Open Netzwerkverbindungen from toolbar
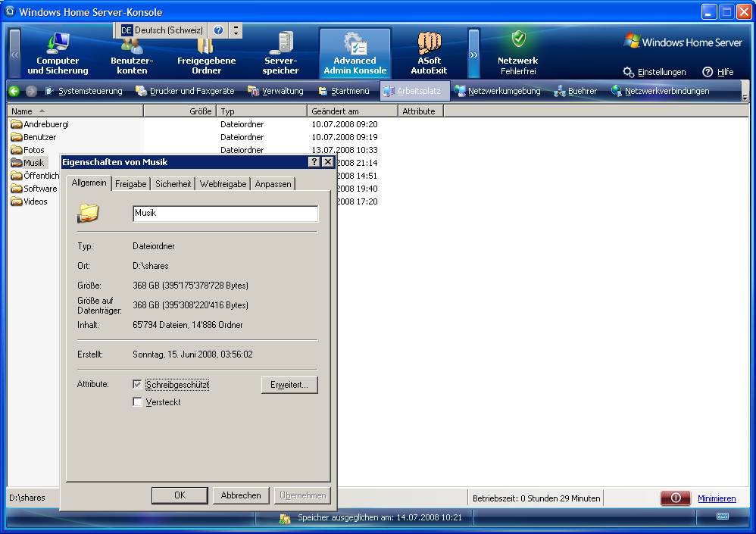 pos(660,91)
